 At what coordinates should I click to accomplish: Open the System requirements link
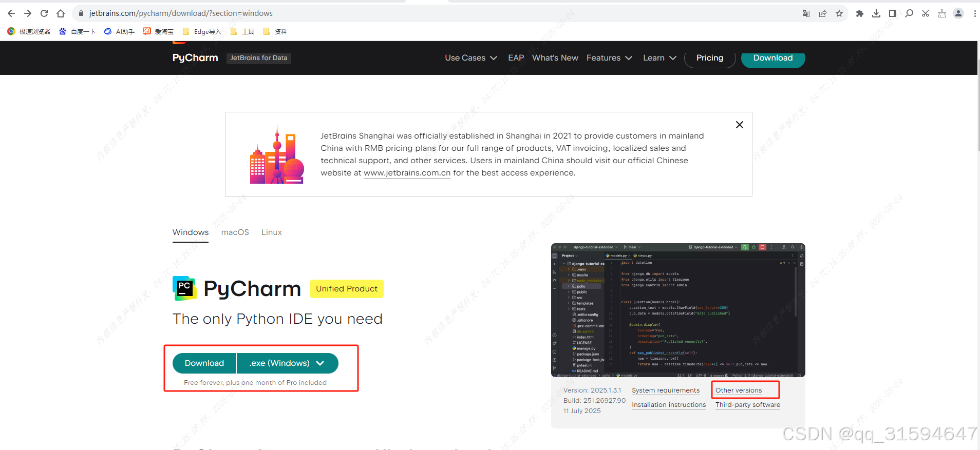pyautogui.click(x=666, y=390)
